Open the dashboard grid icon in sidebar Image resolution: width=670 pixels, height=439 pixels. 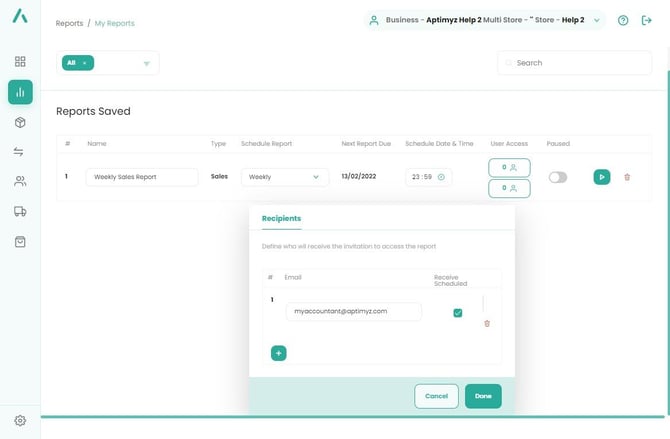(20, 62)
